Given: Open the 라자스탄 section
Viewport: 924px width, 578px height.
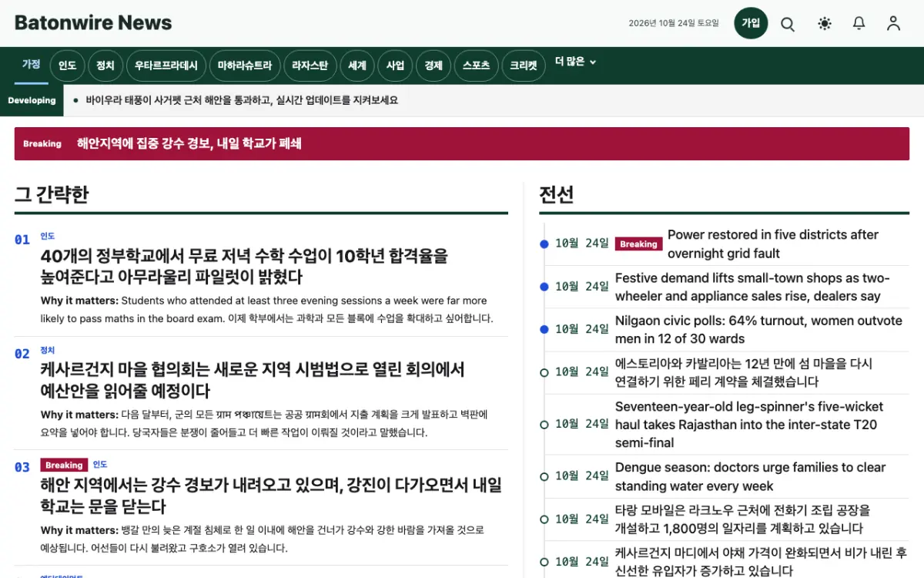Looking at the screenshot, I should 310,66.
